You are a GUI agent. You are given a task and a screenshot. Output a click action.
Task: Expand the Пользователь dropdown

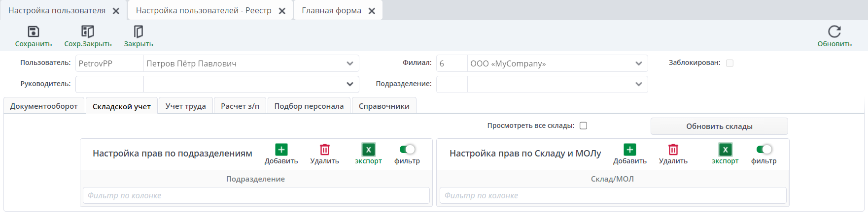pyautogui.click(x=349, y=63)
